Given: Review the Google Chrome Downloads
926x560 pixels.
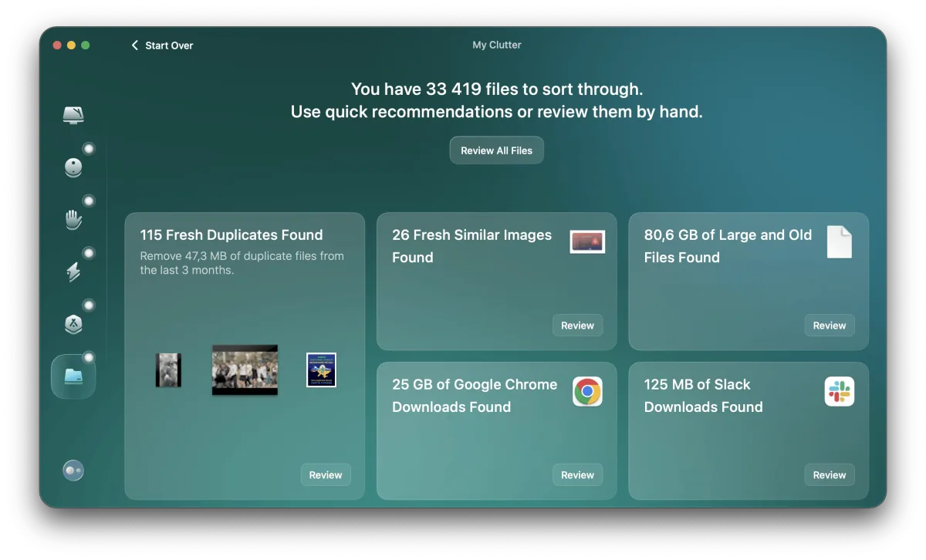Looking at the screenshot, I should click(578, 475).
